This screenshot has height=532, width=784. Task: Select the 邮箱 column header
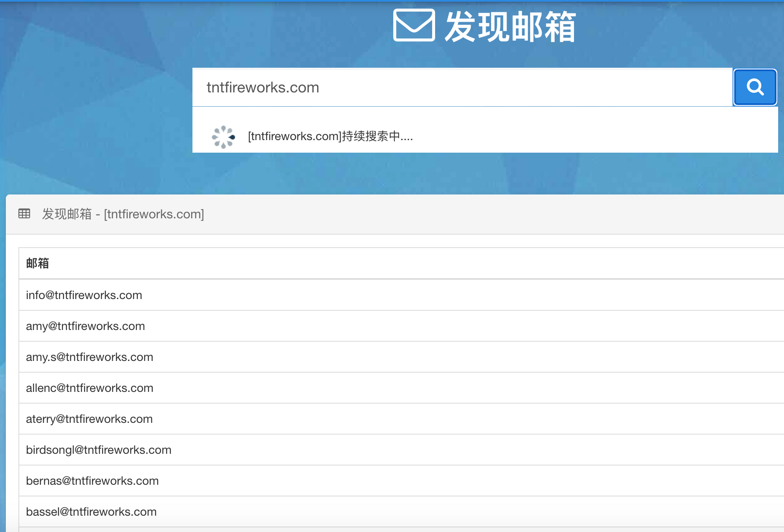(x=38, y=263)
